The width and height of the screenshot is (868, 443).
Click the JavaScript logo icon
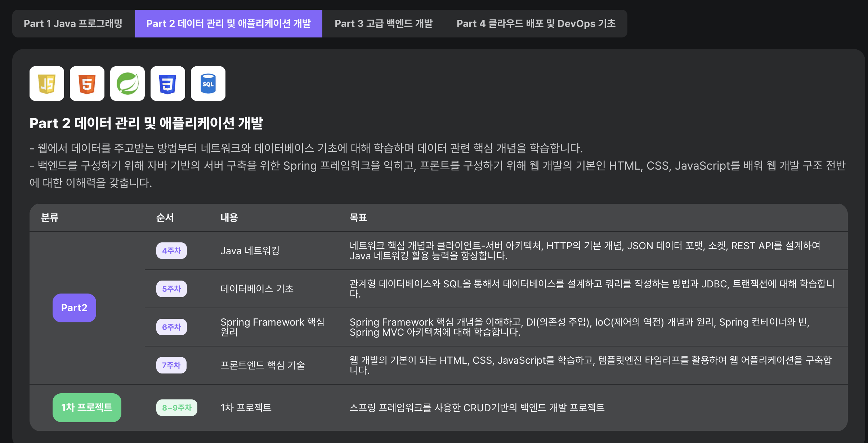point(47,84)
